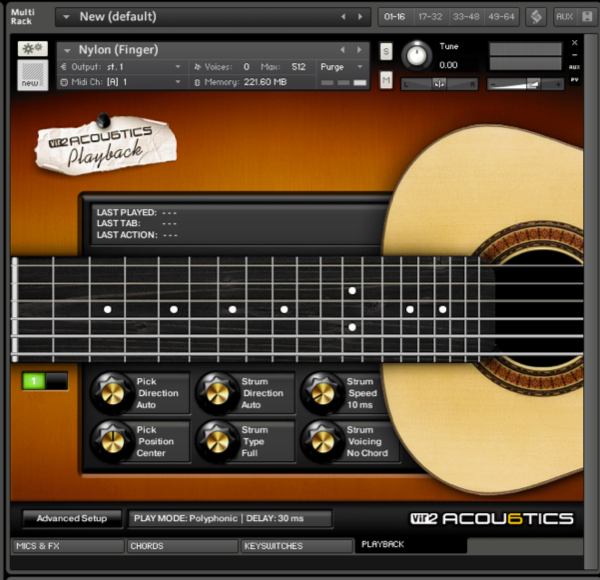
Task: Turn the Strum Direction knob
Action: [x=217, y=393]
